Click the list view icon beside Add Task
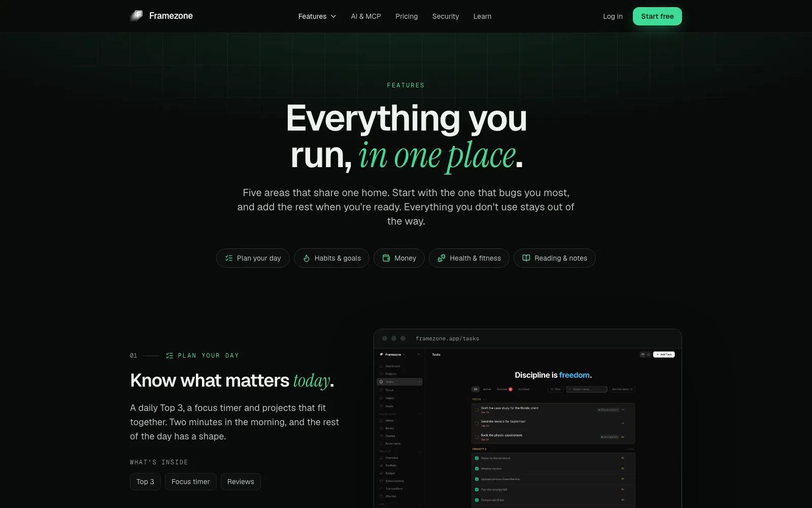This screenshot has height=508, width=812. click(x=642, y=355)
